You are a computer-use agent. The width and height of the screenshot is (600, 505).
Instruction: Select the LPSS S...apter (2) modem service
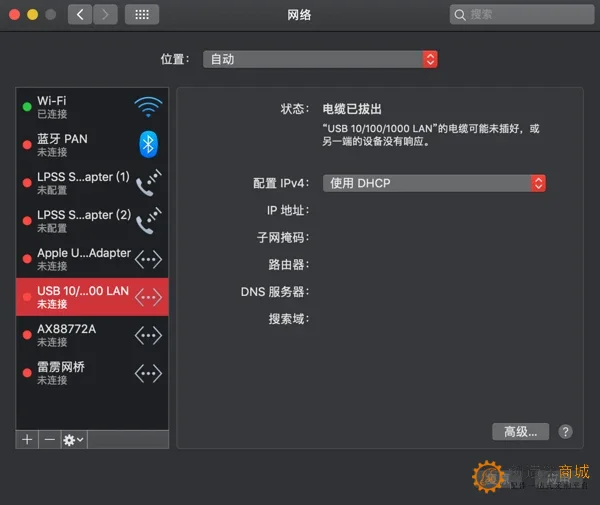coord(92,221)
